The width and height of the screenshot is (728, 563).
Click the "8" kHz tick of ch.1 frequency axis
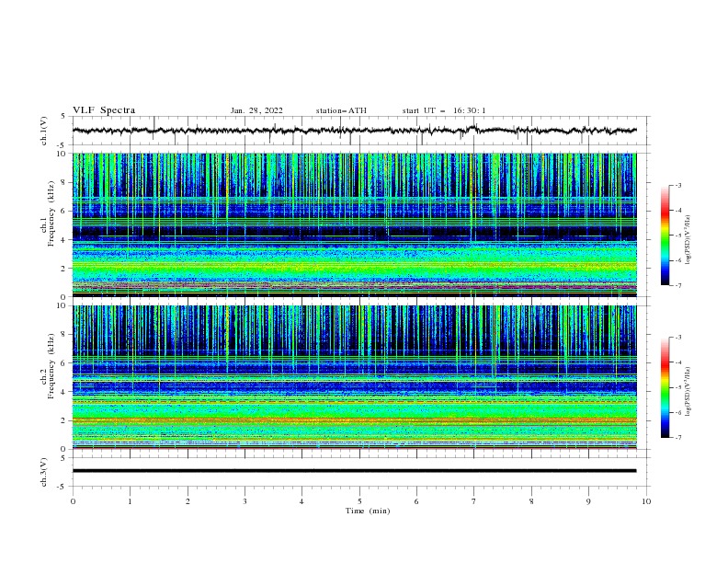63,182
